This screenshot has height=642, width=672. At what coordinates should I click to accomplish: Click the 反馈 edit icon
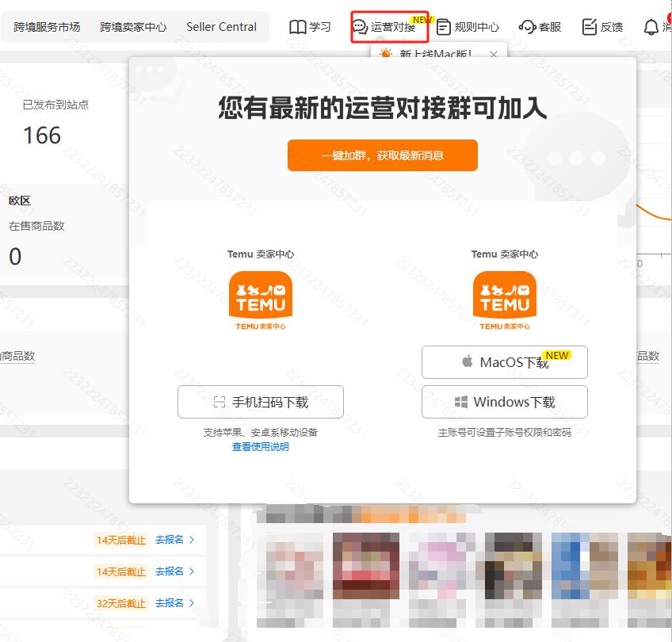tap(590, 27)
